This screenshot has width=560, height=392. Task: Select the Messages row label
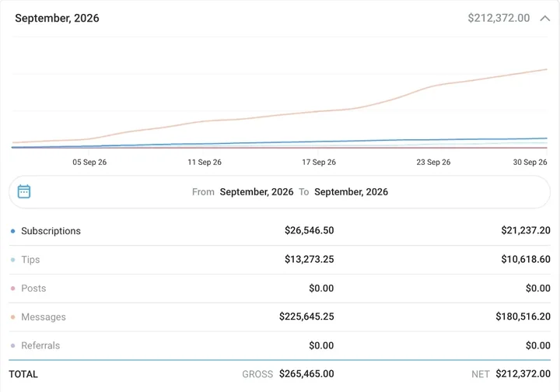coord(44,317)
